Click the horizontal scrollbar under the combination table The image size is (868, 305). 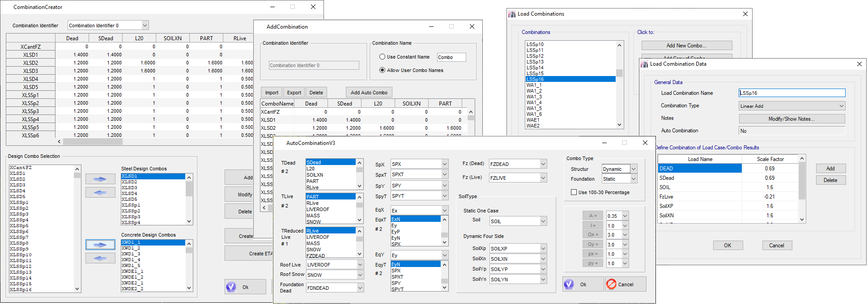[x=93, y=142]
